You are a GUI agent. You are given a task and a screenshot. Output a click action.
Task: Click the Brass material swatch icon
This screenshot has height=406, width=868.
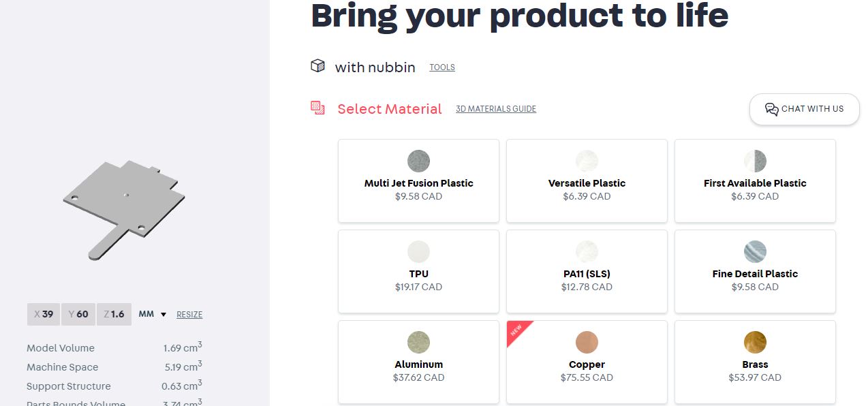pos(755,343)
